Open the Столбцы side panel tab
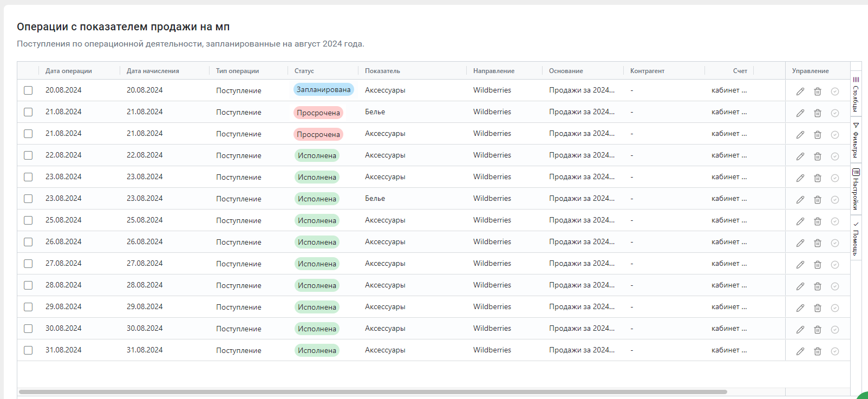 [856, 94]
